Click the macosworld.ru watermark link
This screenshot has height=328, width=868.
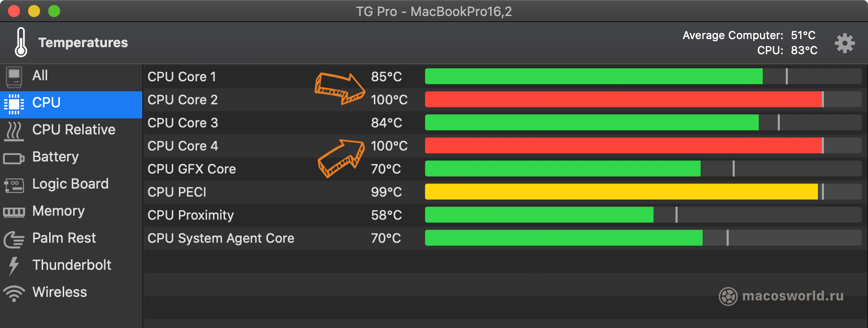click(x=781, y=296)
